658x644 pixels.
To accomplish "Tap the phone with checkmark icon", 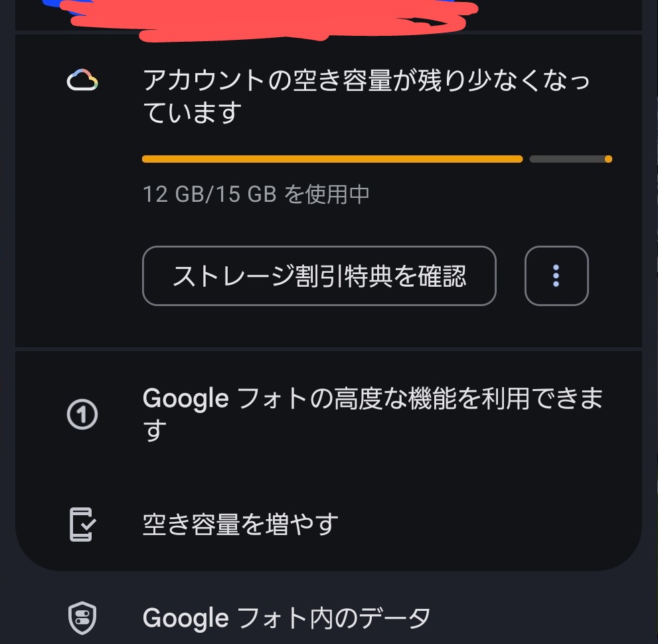I will pos(82,524).
